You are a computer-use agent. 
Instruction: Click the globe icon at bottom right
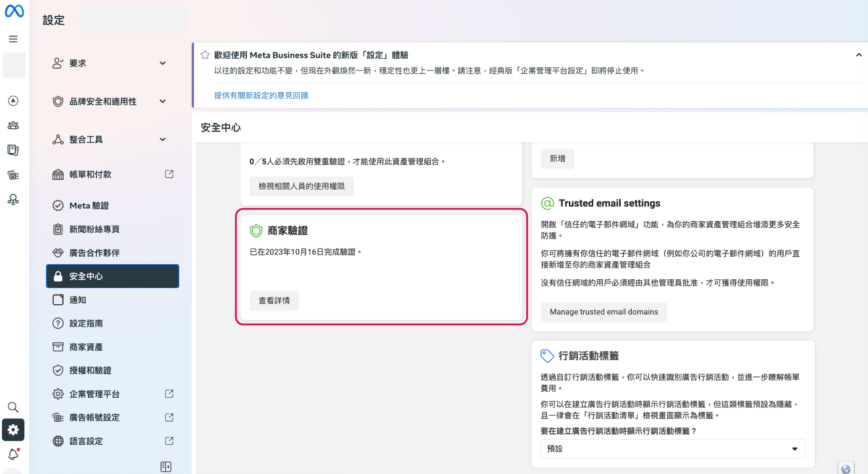(x=845, y=469)
